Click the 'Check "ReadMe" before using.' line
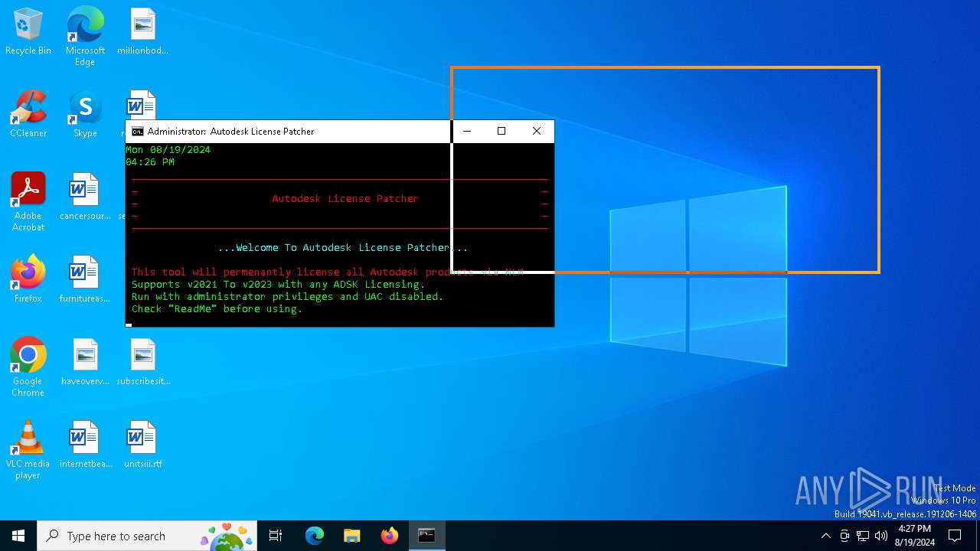 tap(217, 309)
